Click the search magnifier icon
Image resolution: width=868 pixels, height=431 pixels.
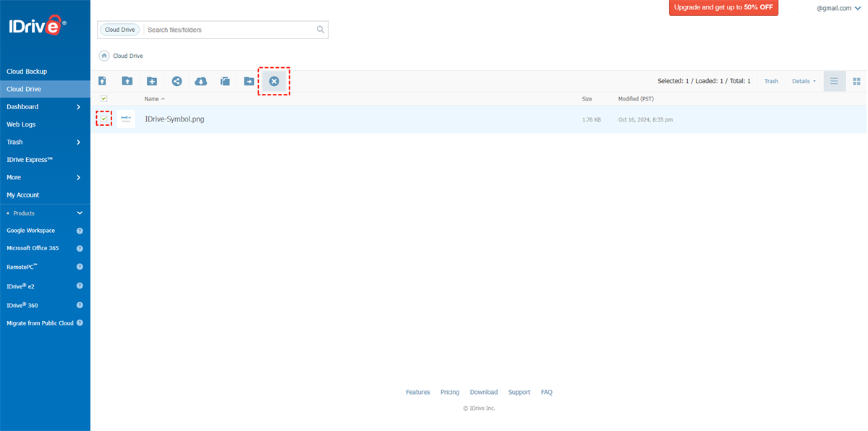point(320,30)
